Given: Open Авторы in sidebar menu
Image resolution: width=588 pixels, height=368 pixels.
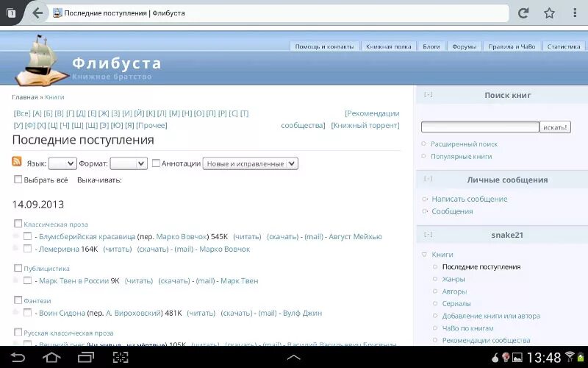Looking at the screenshot, I should [x=454, y=291].
